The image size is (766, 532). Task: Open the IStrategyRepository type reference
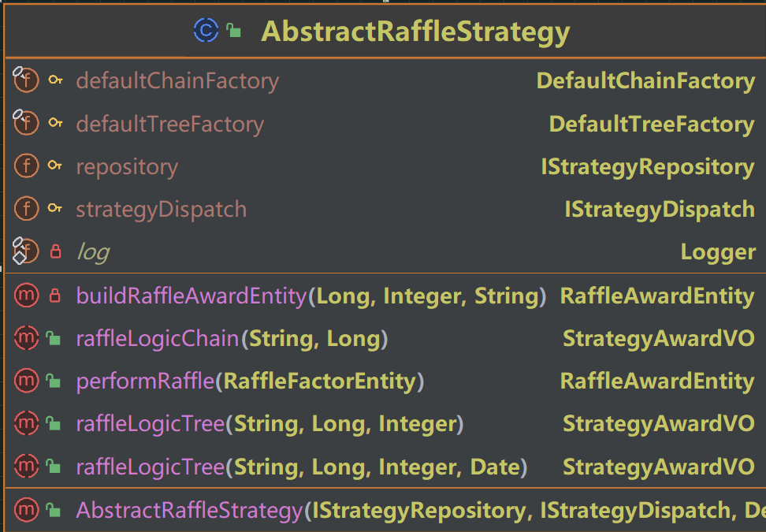(647, 167)
